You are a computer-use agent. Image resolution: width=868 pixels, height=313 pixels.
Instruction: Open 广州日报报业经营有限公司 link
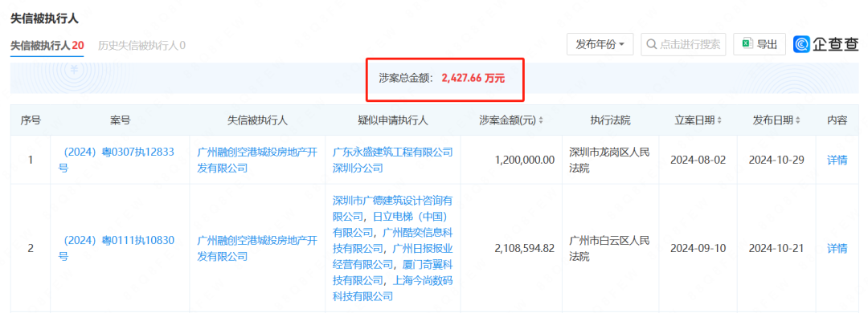tap(393, 256)
